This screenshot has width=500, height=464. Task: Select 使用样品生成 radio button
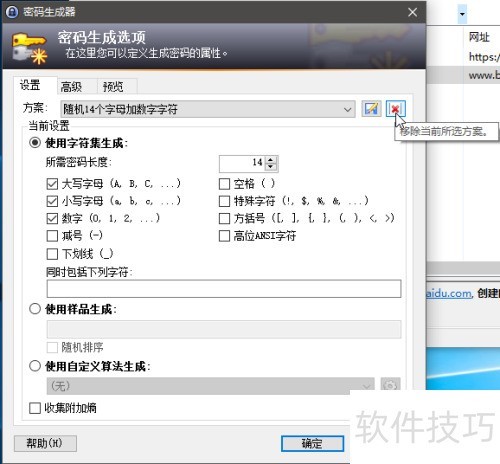tap(35, 309)
